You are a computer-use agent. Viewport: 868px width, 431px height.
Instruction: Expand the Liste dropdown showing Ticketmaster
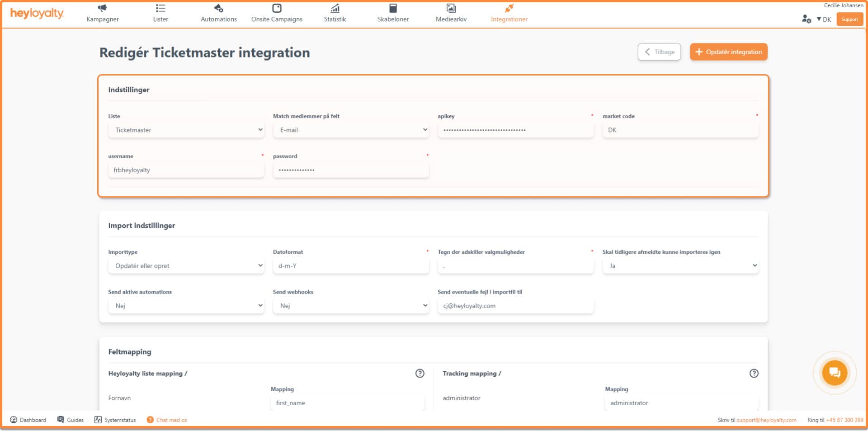(186, 130)
